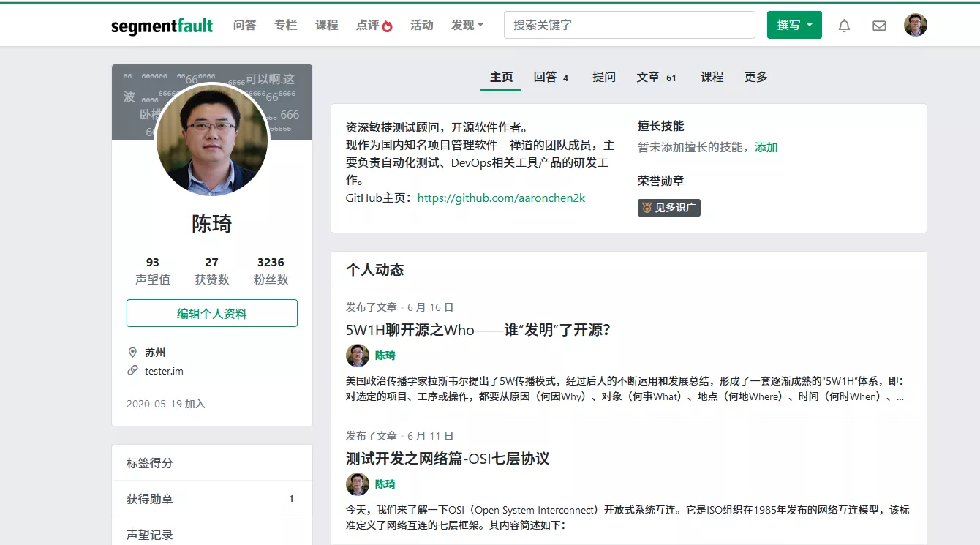Switch to the 课程 profile tab
Image resolution: width=980 pixels, height=545 pixels.
click(x=712, y=77)
